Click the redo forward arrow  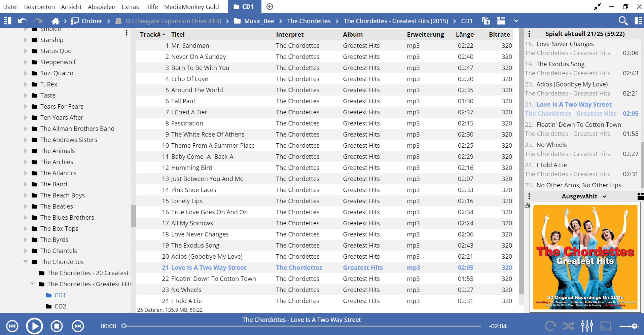38,21
